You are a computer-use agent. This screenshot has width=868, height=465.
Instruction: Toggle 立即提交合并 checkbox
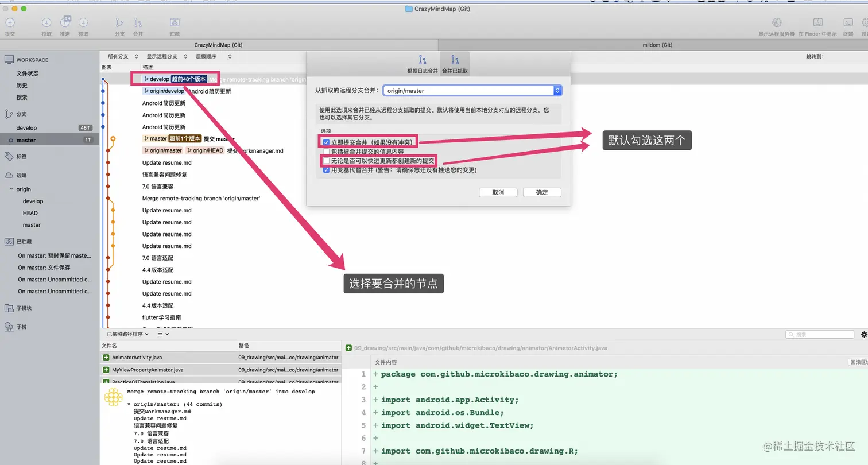tap(326, 142)
